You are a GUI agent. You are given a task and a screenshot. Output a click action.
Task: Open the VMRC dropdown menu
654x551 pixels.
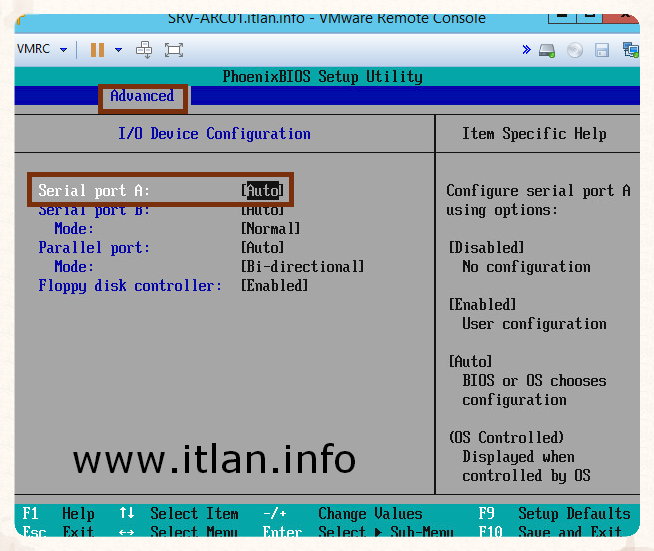pyautogui.click(x=42, y=49)
